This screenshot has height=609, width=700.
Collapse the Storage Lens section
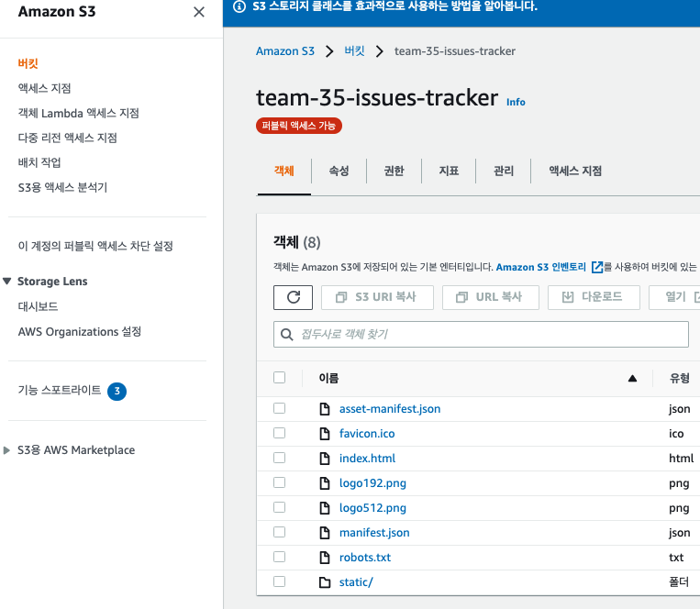6,281
